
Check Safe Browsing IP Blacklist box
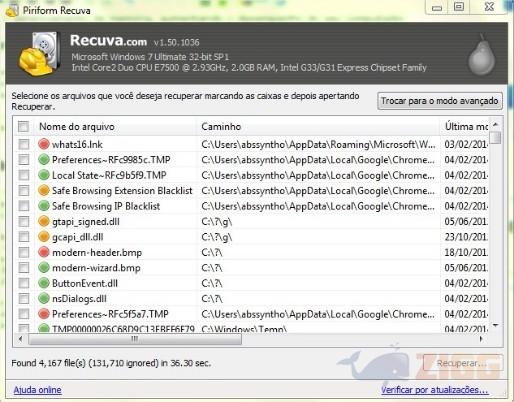click(24, 206)
